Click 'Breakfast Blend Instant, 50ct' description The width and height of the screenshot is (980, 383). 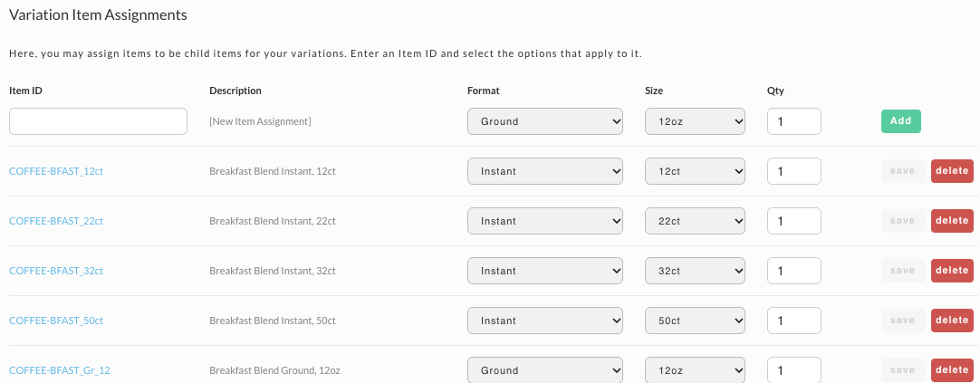(273, 321)
